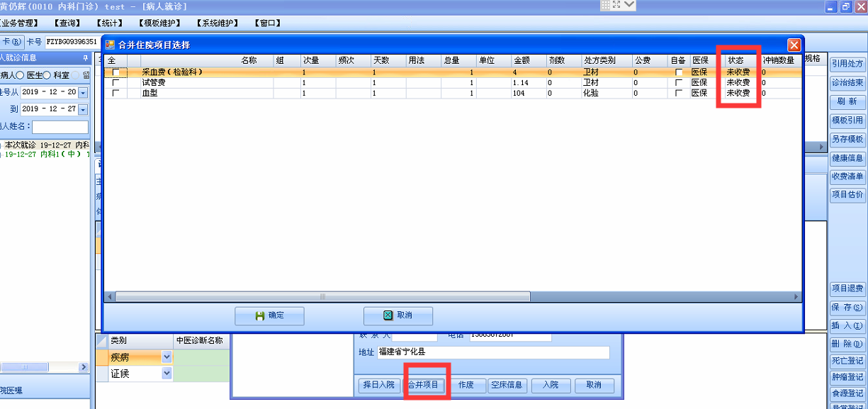Open 肿瘤登记 from the sidebar
Image resolution: width=868 pixels, height=409 pixels.
tap(847, 377)
